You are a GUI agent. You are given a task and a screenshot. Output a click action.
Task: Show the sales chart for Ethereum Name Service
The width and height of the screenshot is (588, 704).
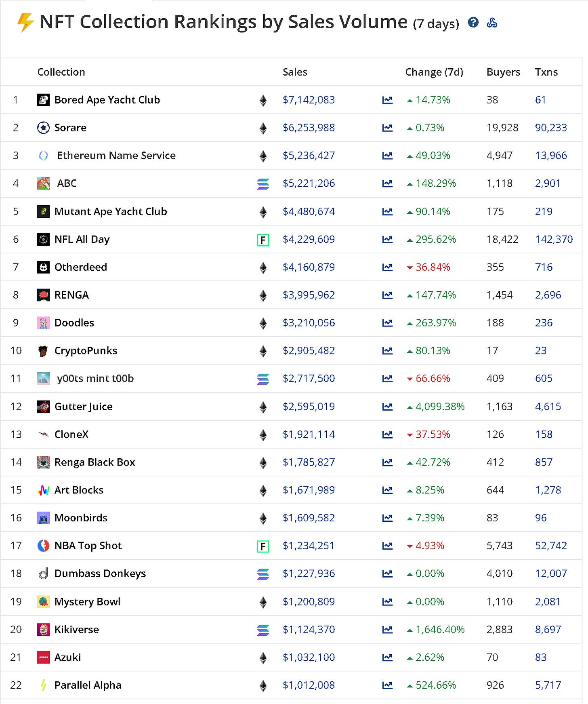coord(387,156)
